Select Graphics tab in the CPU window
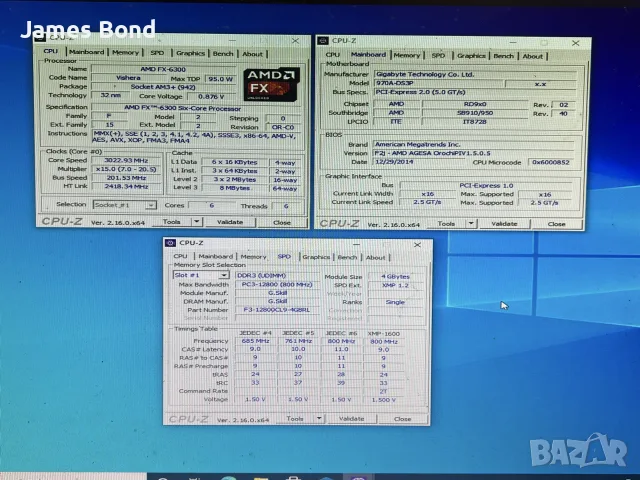 click(191, 53)
